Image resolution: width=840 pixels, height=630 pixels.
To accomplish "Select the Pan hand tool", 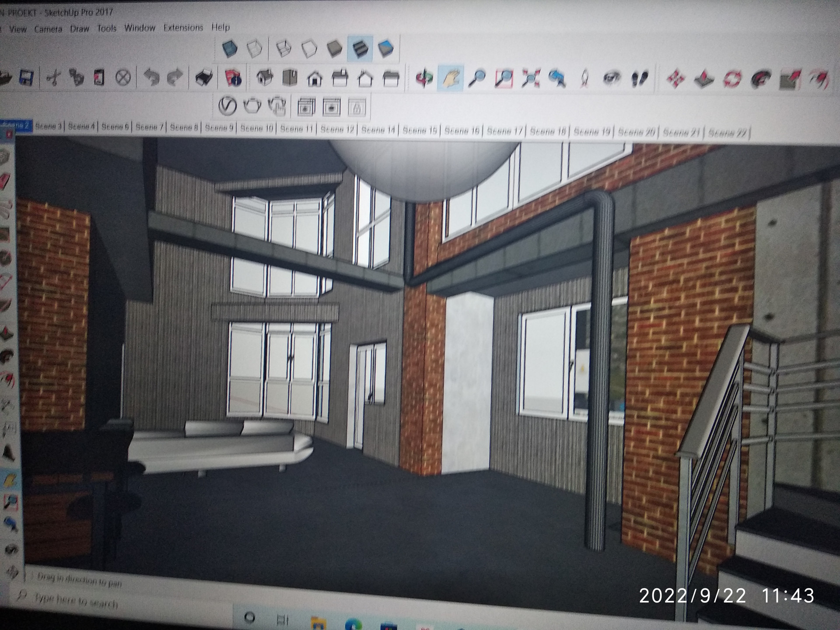I will 451,78.
